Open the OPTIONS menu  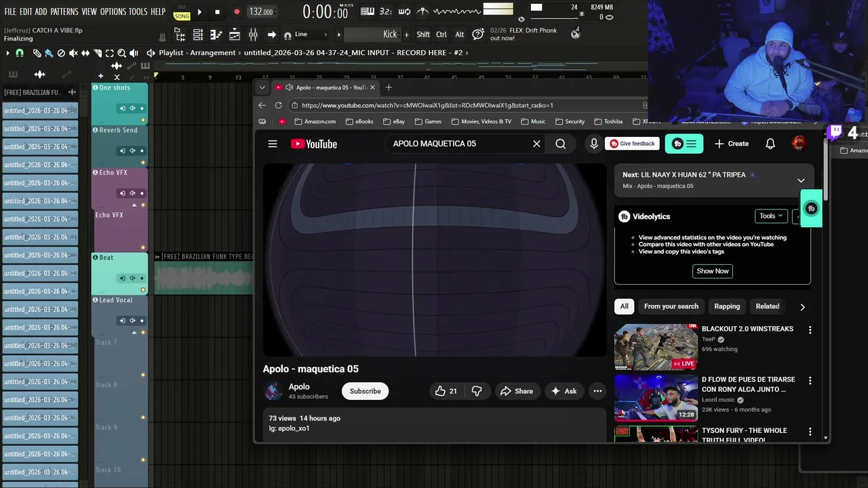113,12
